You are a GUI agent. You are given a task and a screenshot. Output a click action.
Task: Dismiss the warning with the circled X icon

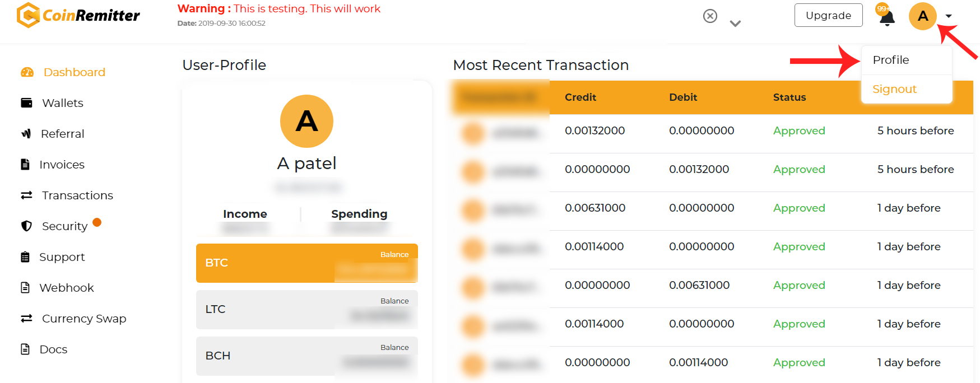tap(710, 16)
